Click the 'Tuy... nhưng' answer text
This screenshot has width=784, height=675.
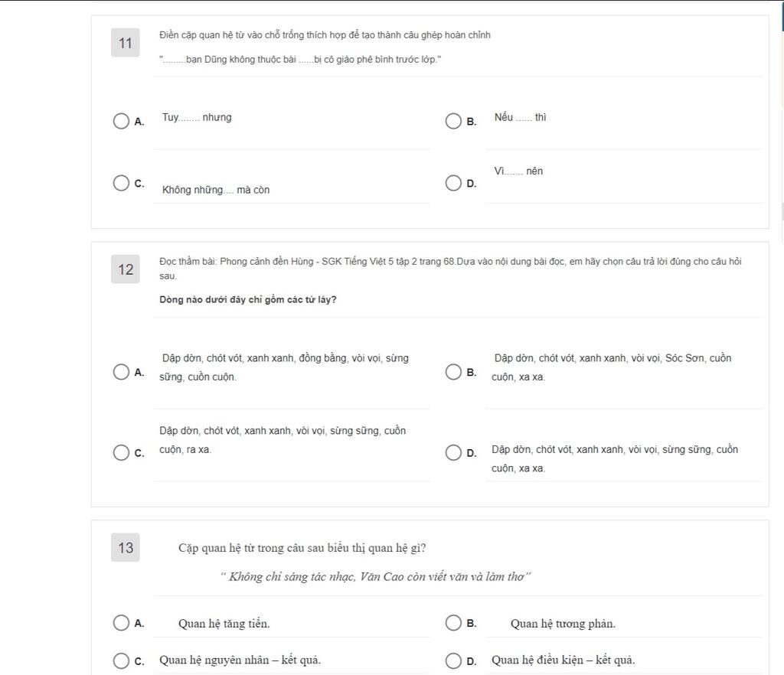(x=197, y=117)
